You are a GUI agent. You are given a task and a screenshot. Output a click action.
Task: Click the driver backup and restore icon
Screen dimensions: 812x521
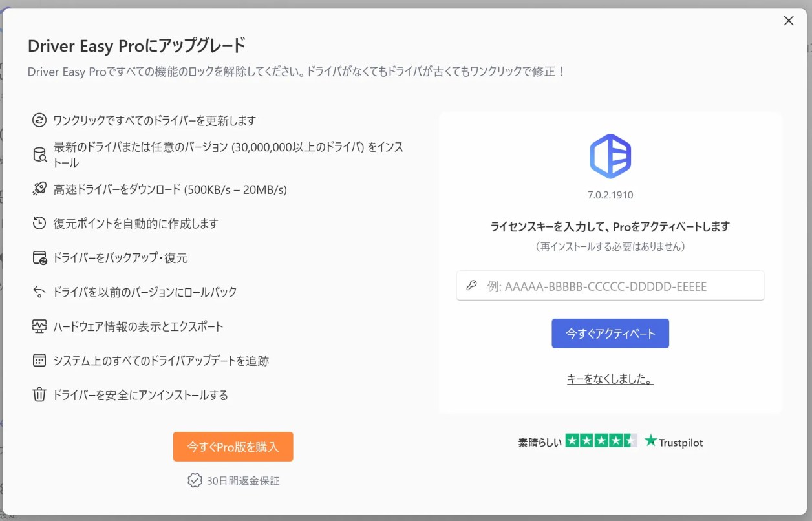tap(39, 258)
